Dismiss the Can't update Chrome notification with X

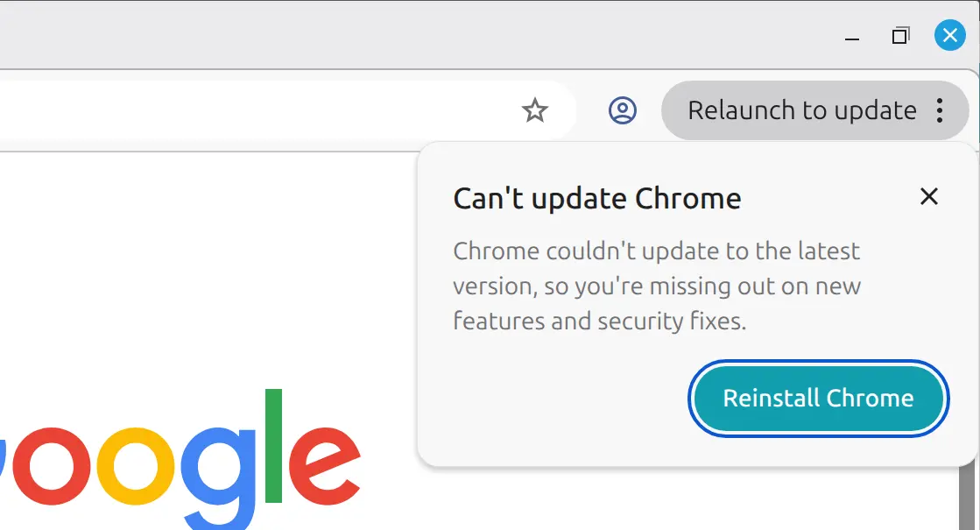coord(928,196)
